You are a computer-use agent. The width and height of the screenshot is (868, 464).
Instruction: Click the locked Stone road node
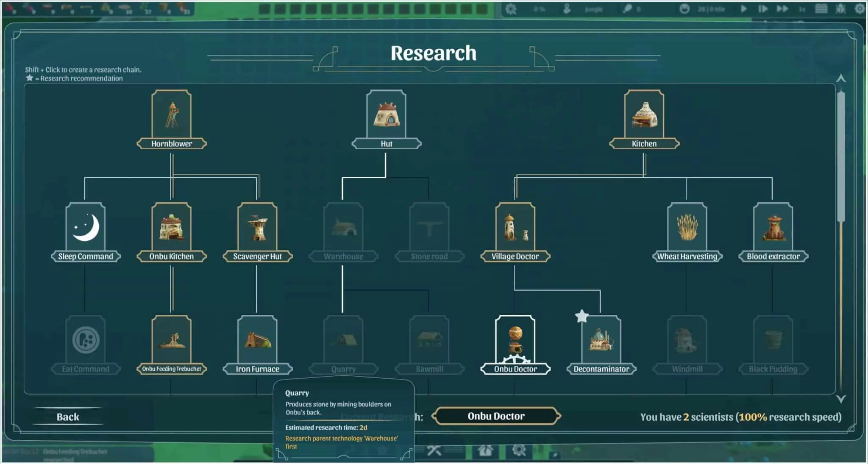(x=429, y=232)
